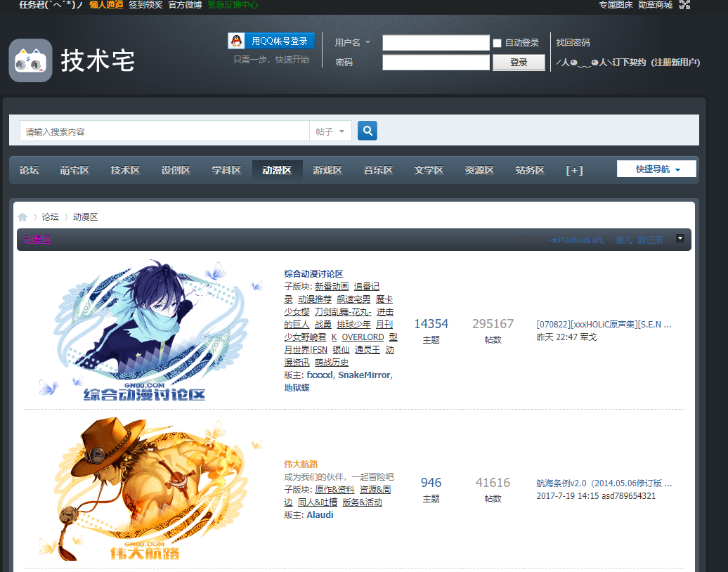Viewport: 728px width, 572px height.
Task: Open the 刀剑乱舞-花丸- sub-board
Action: (343, 311)
